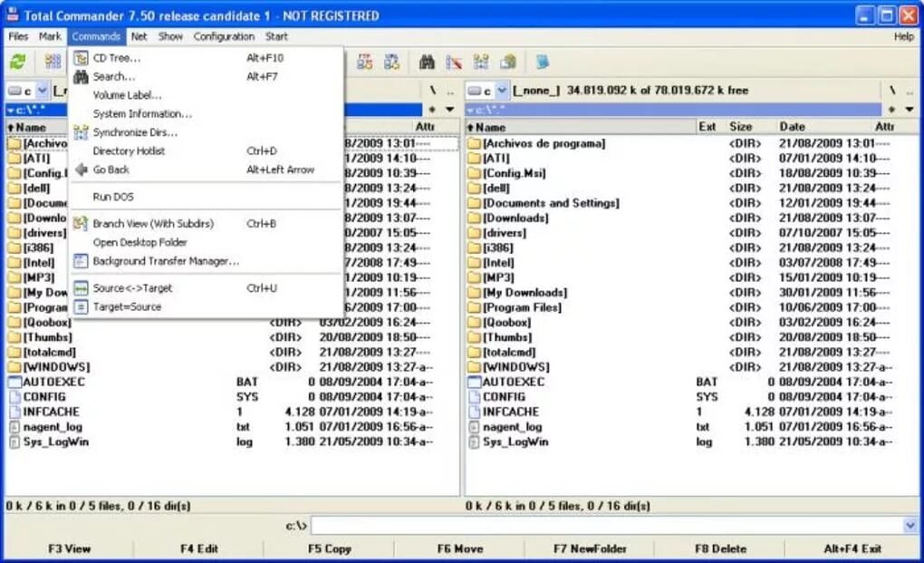This screenshot has width=924, height=563.
Task: Sort right panel by Ext column
Action: pyautogui.click(x=707, y=127)
